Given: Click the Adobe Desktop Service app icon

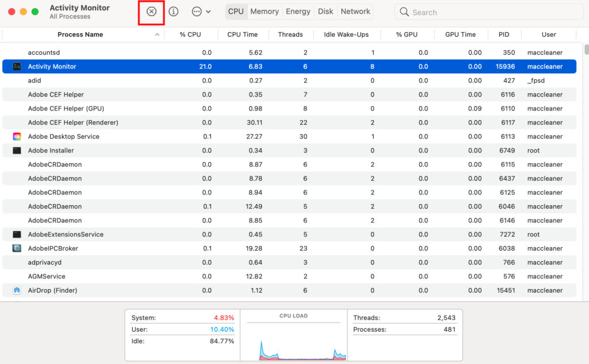Looking at the screenshot, I should [x=17, y=136].
